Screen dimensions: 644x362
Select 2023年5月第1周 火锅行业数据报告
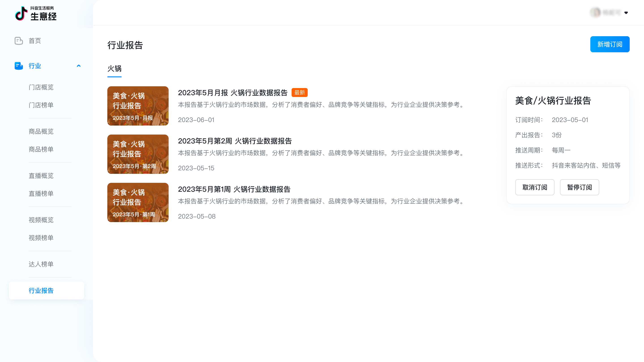point(234,189)
